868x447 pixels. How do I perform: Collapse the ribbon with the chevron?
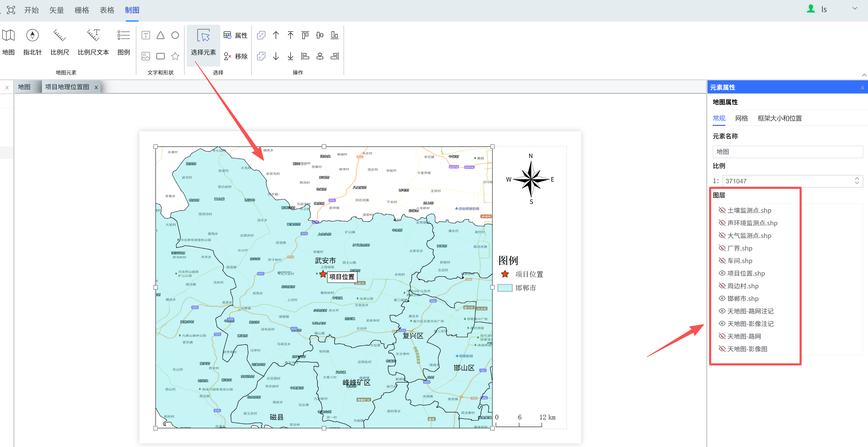pos(864,75)
